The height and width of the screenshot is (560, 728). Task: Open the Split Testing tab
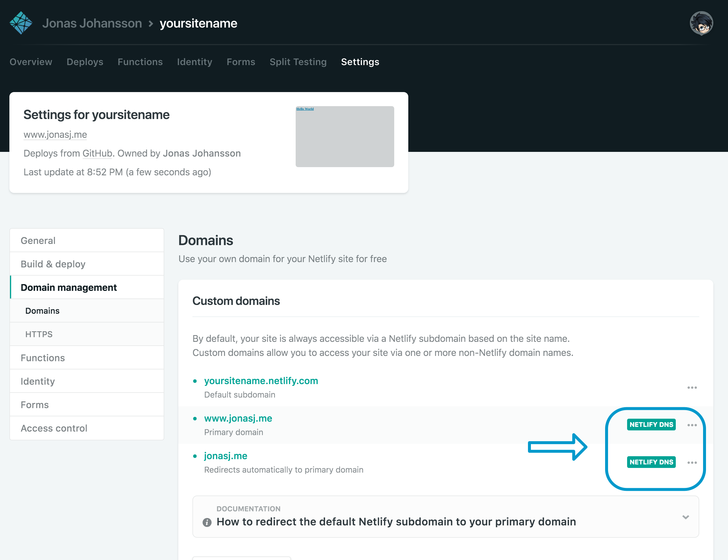tap(298, 62)
